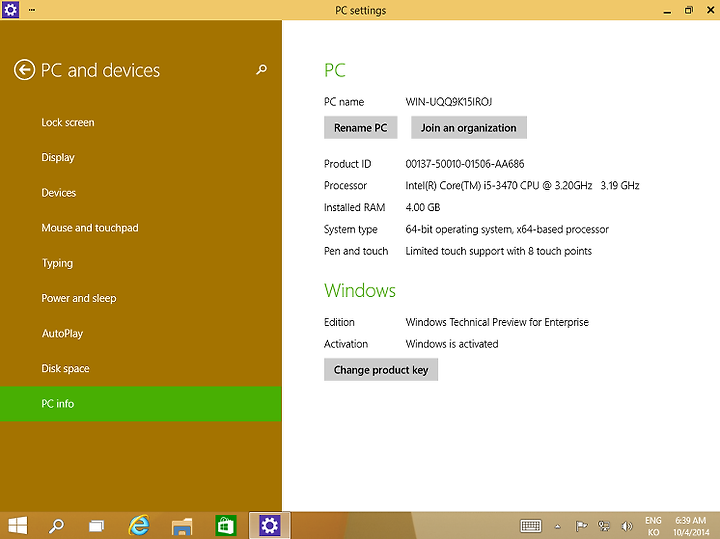Open the title bar ellipsis menu

(x=32, y=10)
